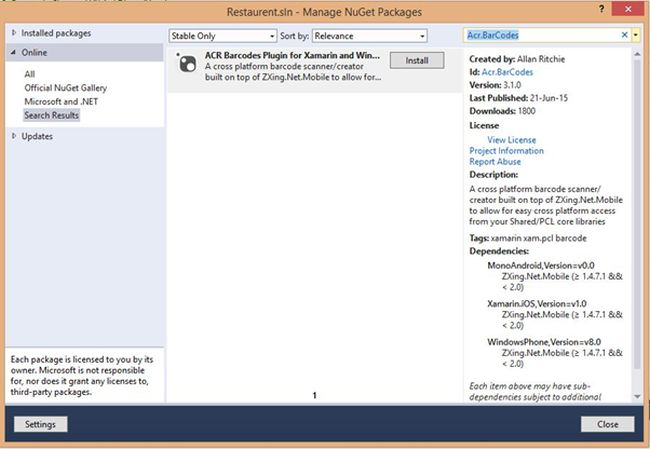
Task: Collapse the Online section
Action: (14, 52)
